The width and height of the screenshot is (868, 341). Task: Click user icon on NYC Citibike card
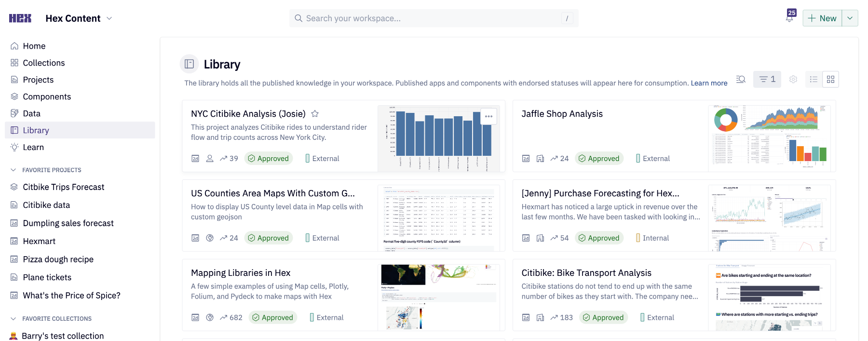(x=210, y=158)
